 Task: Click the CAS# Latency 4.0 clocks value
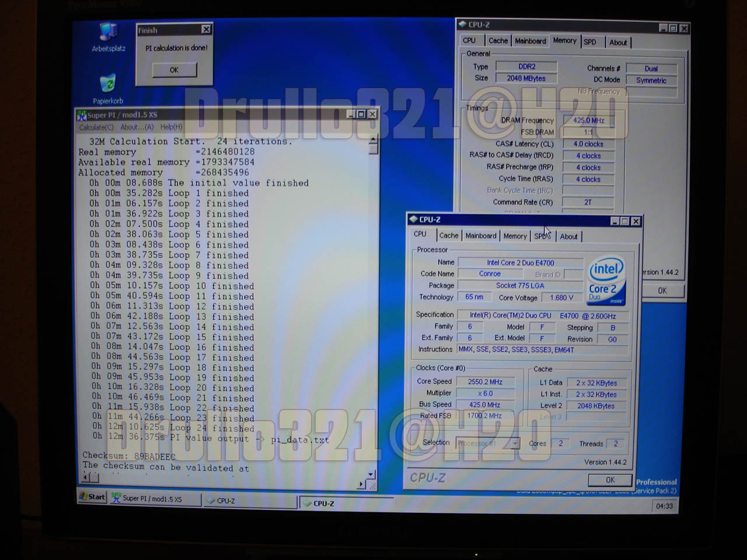588,144
